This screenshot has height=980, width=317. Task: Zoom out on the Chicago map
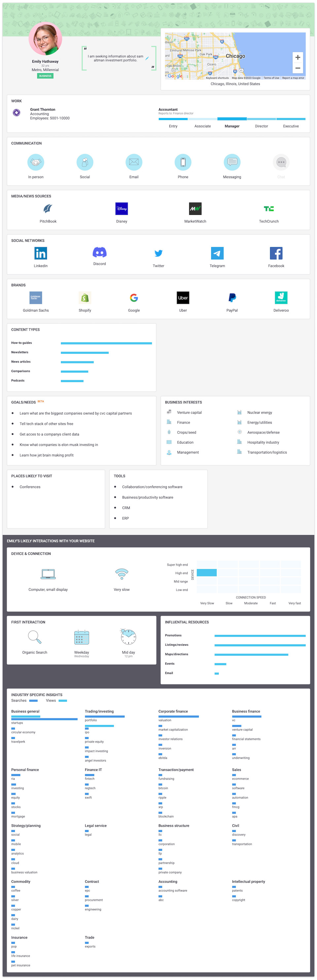pos(298,68)
